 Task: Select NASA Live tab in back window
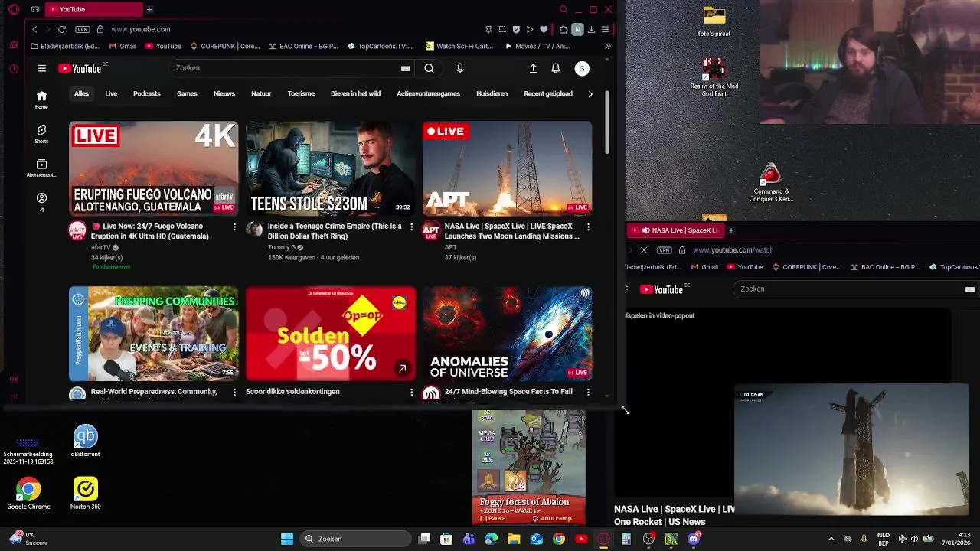click(x=675, y=230)
